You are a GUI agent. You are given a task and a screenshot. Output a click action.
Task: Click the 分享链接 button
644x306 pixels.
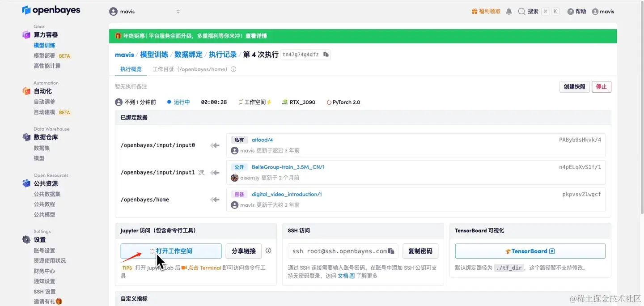(x=244, y=251)
